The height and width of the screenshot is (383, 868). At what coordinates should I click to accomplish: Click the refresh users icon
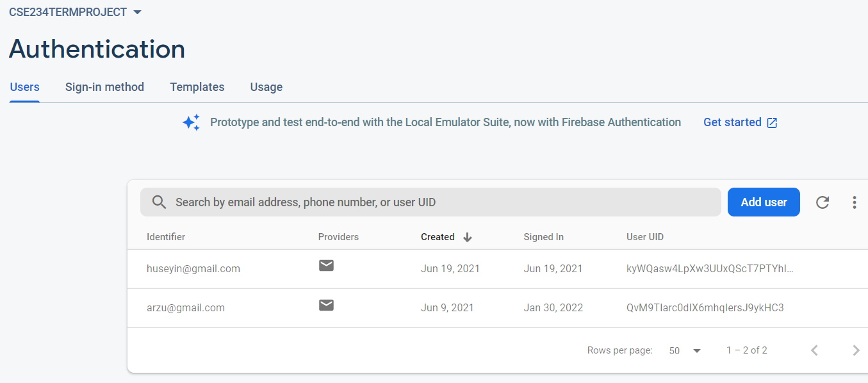823,202
